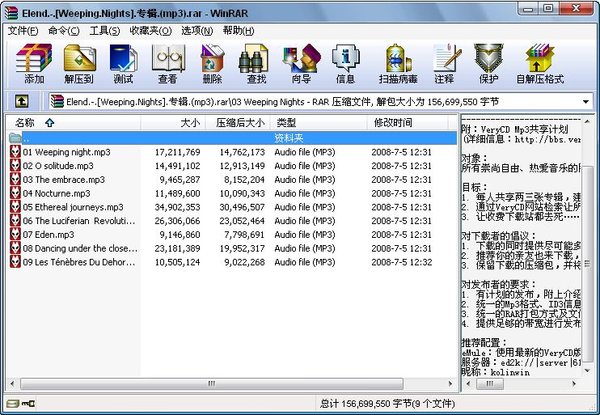Click the WinRAR books icon in address bar
600x415 pixels.
pos(57,101)
